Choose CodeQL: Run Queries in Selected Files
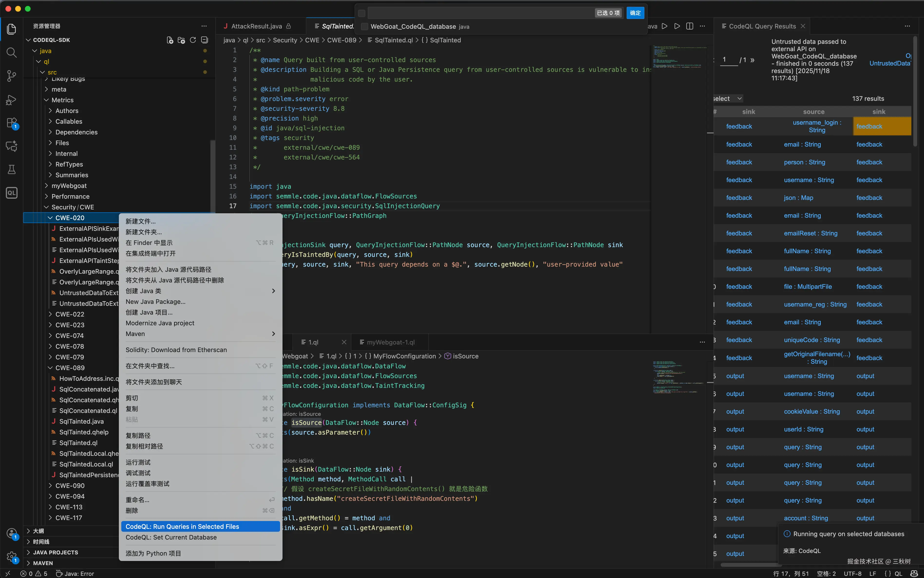Image resolution: width=924 pixels, height=578 pixels. pyautogui.click(x=182, y=526)
